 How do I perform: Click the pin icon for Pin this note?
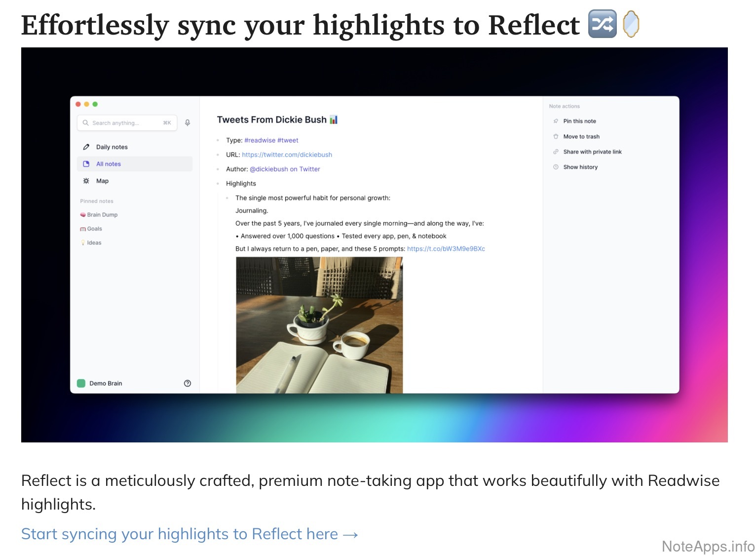click(x=556, y=121)
